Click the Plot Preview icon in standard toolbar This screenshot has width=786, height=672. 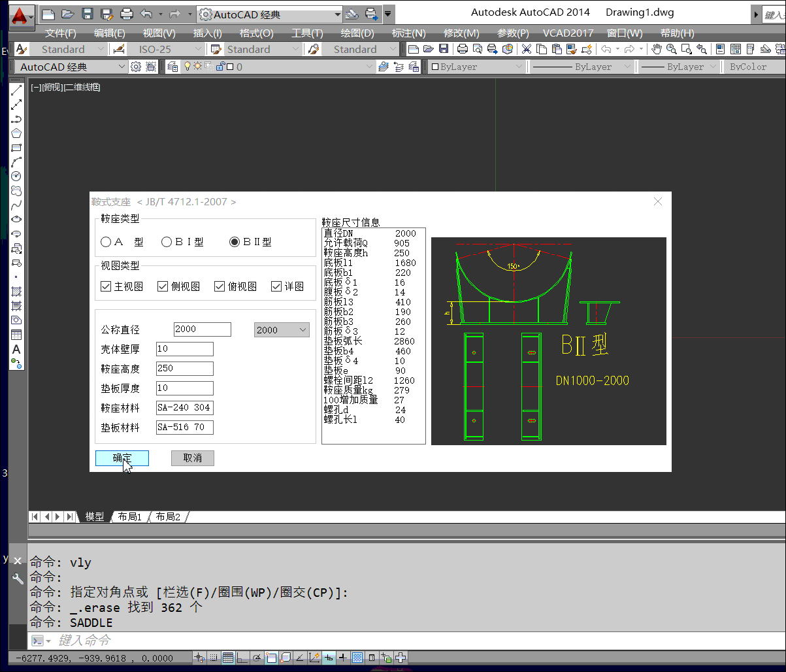(x=477, y=49)
